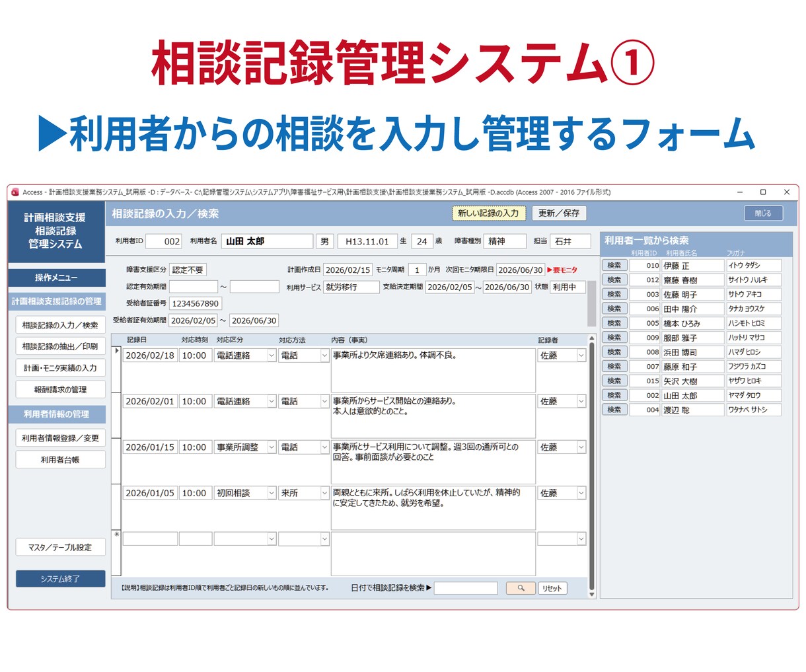
Task: Expand 記録者 dropdown for 2026/02/01 record
Action: tap(581, 401)
